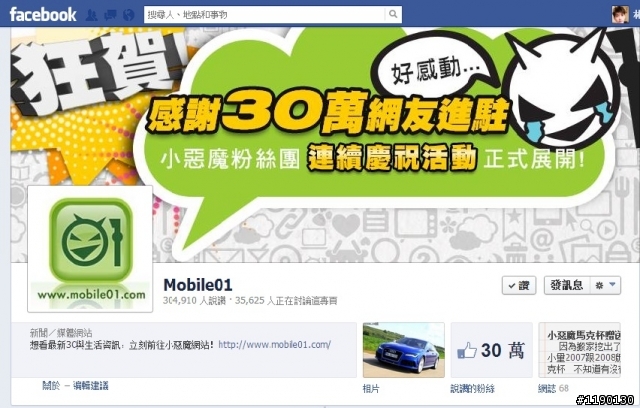Click the Mobile01 profile picture
The width and height of the screenshot is (640, 408).
coord(90,249)
